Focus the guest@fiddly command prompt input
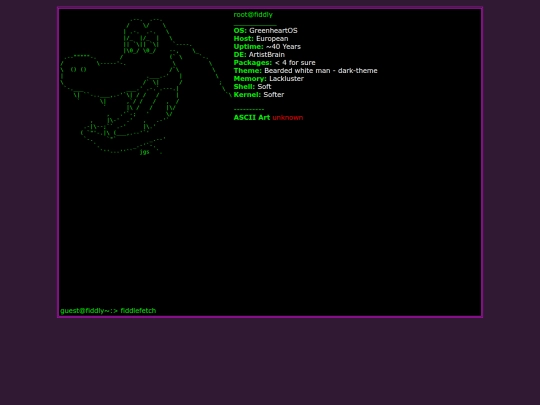 coord(270,311)
